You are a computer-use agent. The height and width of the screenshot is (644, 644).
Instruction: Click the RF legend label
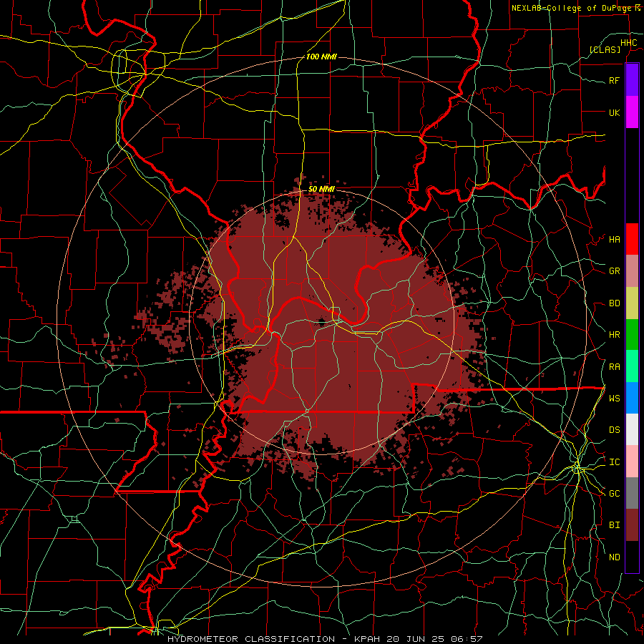(x=614, y=80)
